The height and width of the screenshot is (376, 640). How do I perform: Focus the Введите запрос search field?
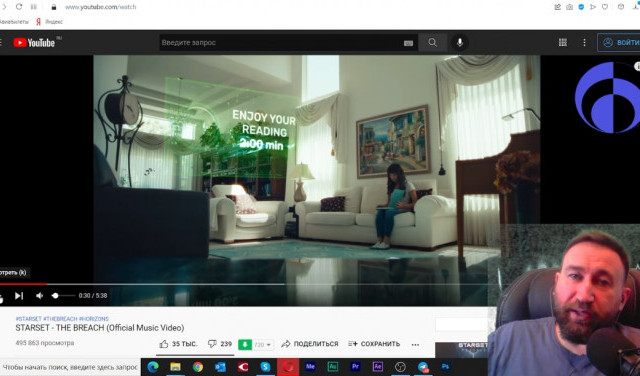282,42
